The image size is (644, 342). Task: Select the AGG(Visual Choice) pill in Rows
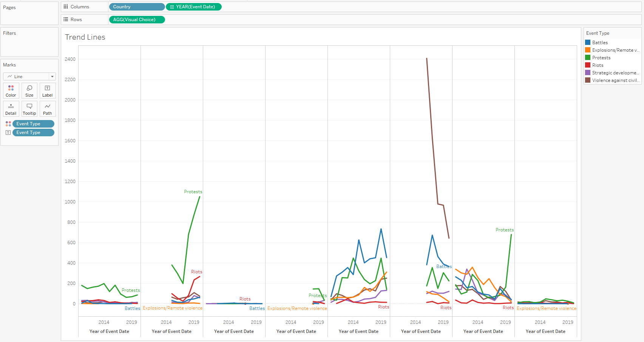pyautogui.click(x=137, y=20)
